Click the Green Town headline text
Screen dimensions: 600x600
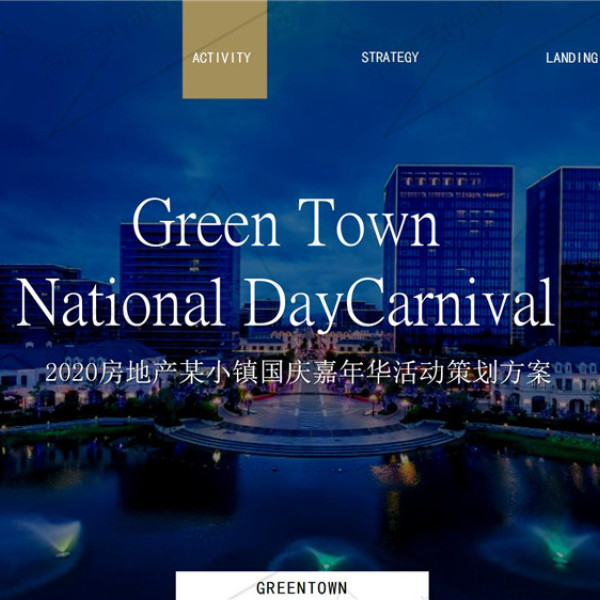[x=285, y=223]
